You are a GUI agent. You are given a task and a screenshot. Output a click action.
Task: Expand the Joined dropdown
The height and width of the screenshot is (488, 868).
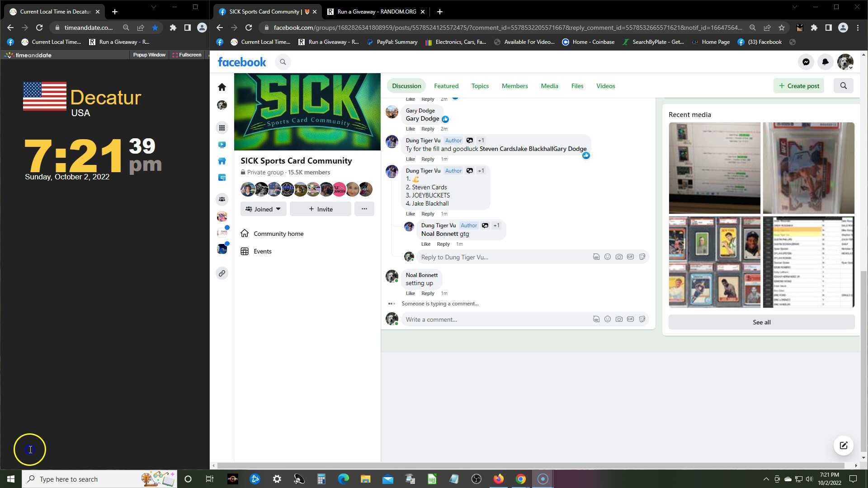click(263, 209)
